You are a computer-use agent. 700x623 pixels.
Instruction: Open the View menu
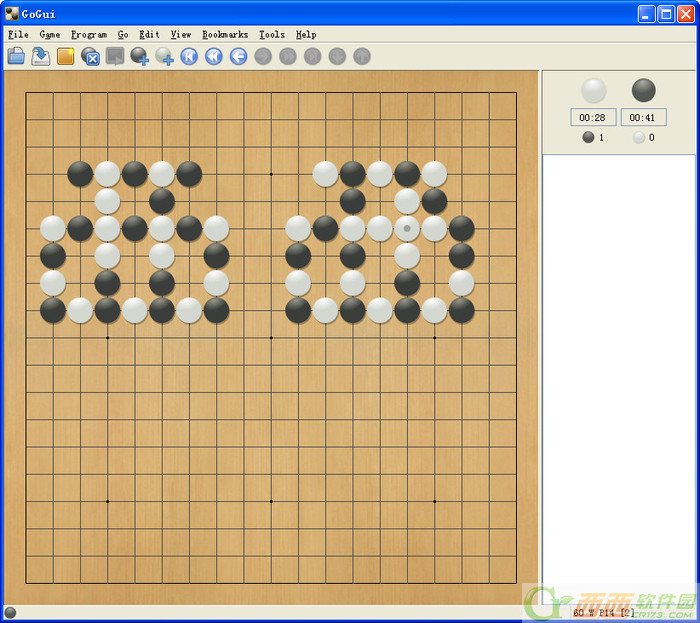(x=181, y=35)
